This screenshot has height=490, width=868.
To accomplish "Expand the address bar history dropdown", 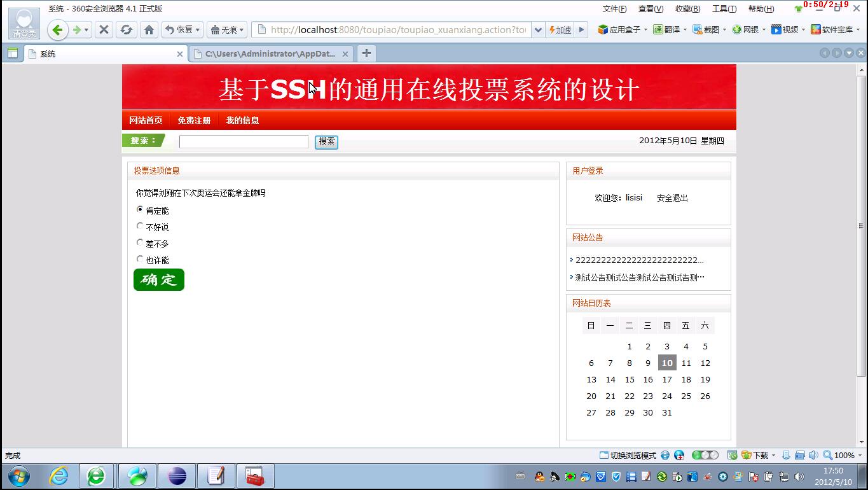I will click(x=538, y=29).
